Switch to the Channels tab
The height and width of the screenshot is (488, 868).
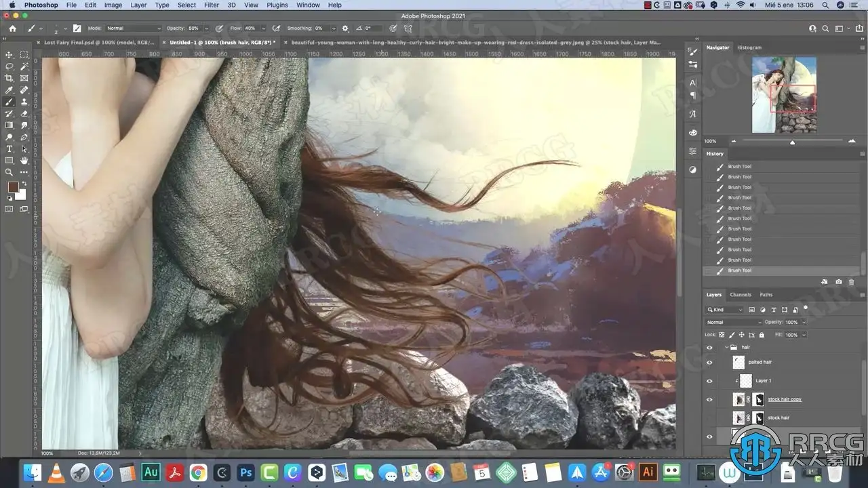(x=740, y=295)
